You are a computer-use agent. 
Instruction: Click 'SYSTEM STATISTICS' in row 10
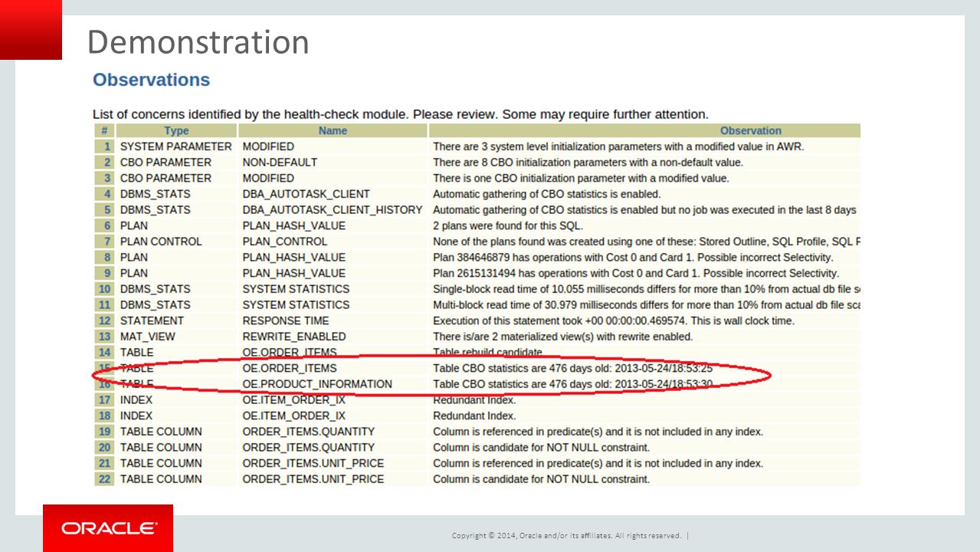pos(333,289)
